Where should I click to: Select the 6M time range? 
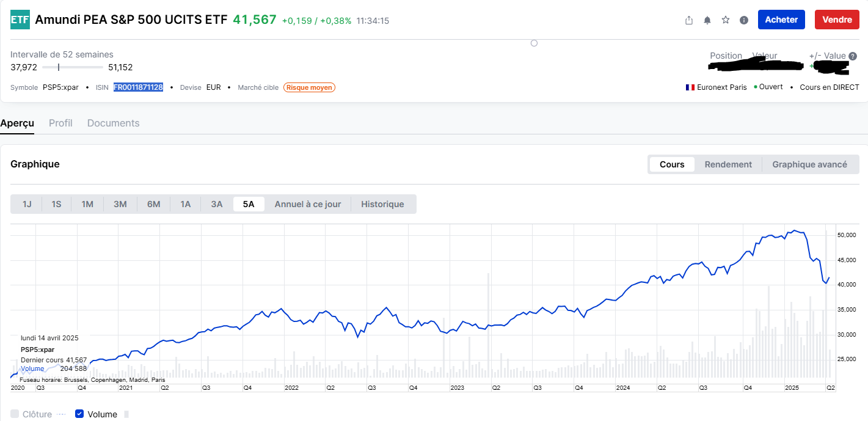click(153, 204)
